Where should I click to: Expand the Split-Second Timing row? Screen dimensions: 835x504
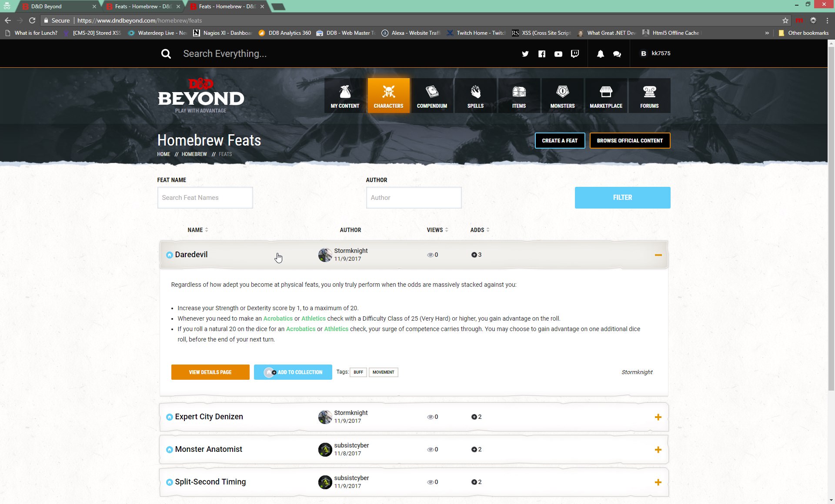click(x=658, y=482)
